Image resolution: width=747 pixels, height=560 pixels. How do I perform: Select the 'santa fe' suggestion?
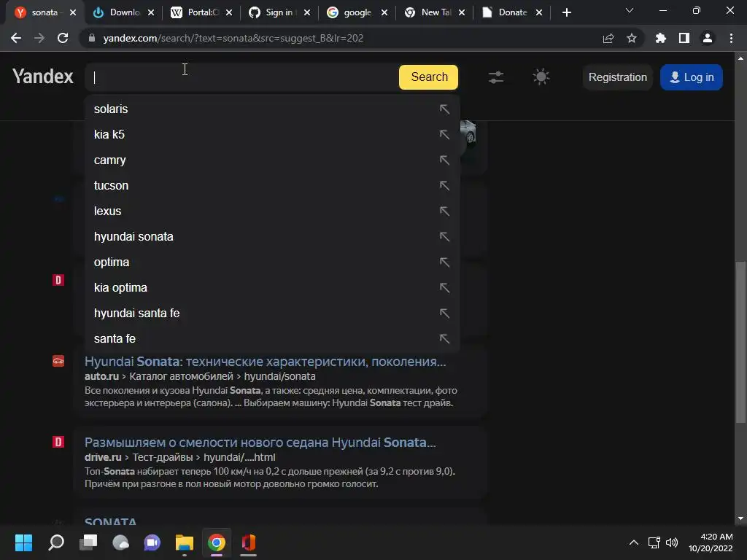(x=272, y=338)
